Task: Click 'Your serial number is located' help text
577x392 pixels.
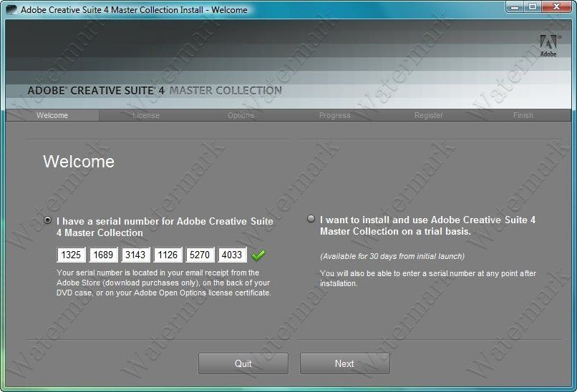Action: [164, 283]
